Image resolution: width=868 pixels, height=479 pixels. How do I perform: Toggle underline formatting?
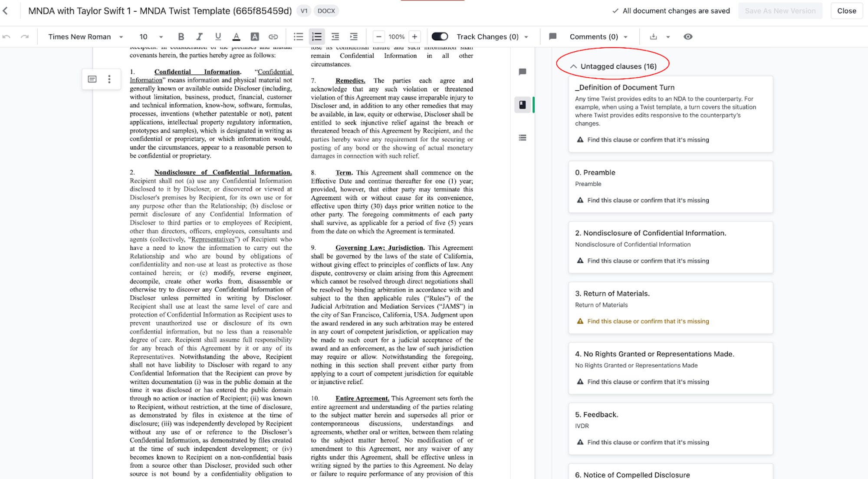pyautogui.click(x=218, y=37)
